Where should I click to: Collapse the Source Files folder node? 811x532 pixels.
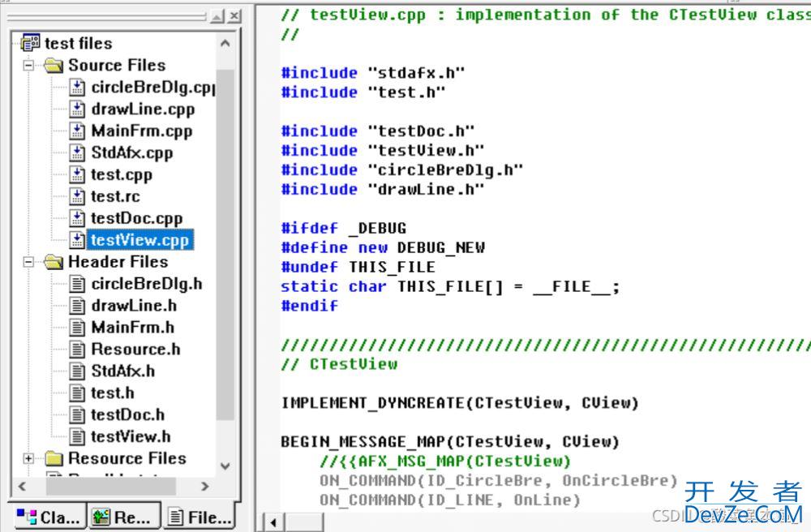[28, 65]
